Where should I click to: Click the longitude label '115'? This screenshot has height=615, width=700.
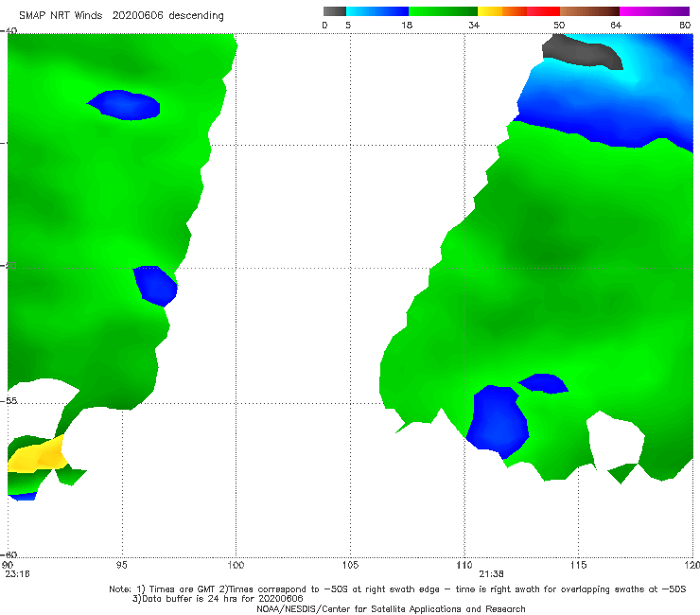(x=579, y=565)
